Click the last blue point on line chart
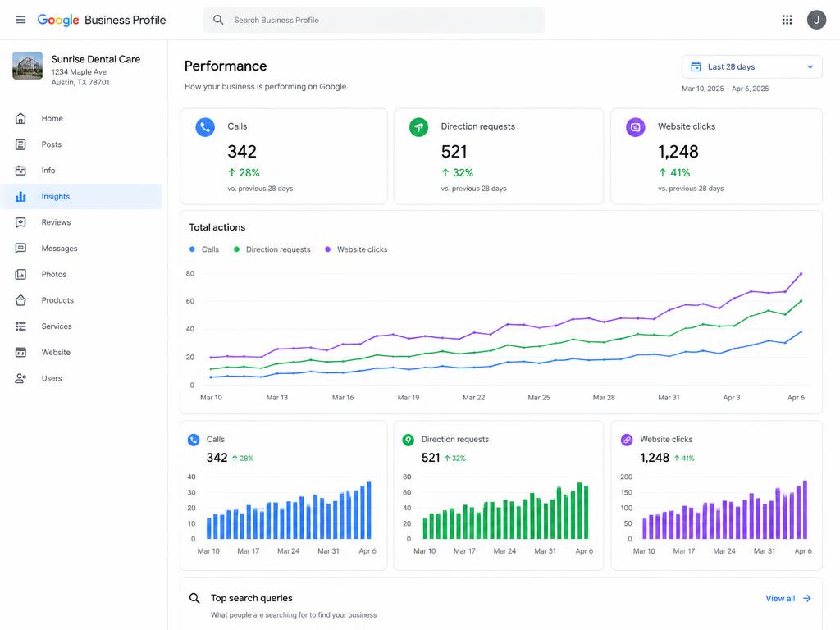Image resolution: width=840 pixels, height=630 pixels. (801, 331)
